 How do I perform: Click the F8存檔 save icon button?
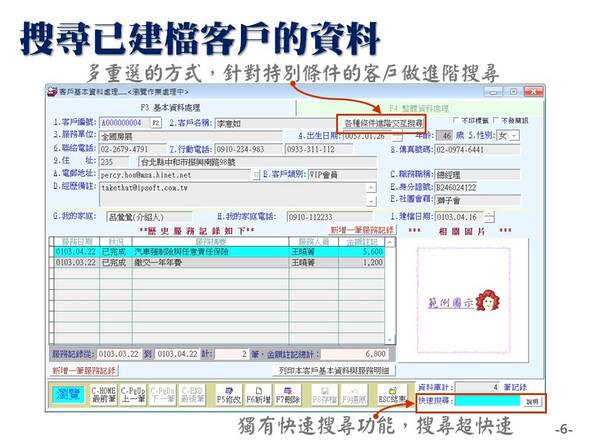click(324, 394)
